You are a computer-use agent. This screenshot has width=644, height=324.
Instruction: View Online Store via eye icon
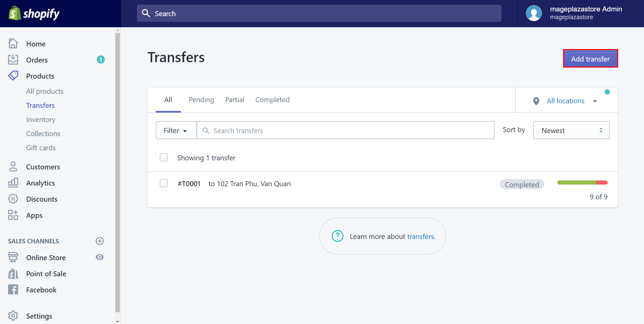100,257
